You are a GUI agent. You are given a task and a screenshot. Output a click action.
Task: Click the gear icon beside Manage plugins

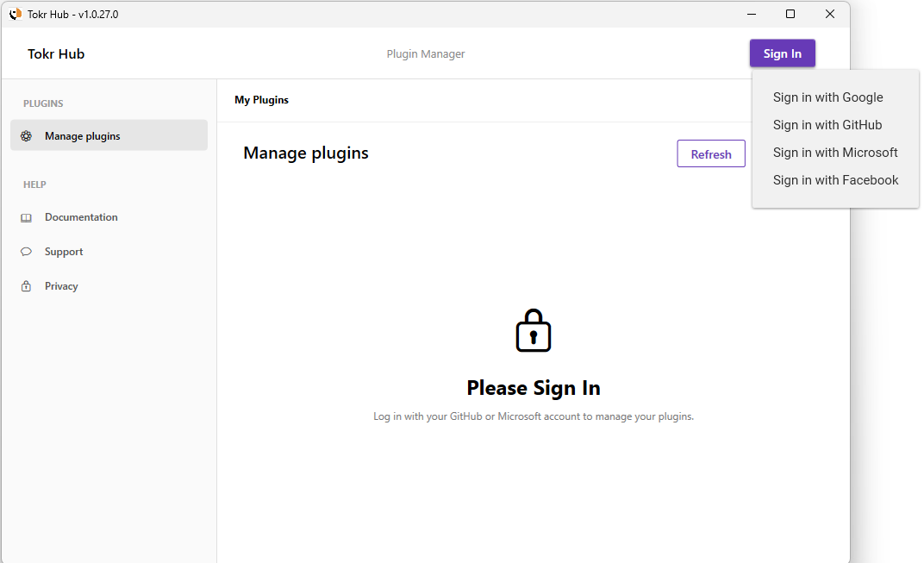point(28,135)
